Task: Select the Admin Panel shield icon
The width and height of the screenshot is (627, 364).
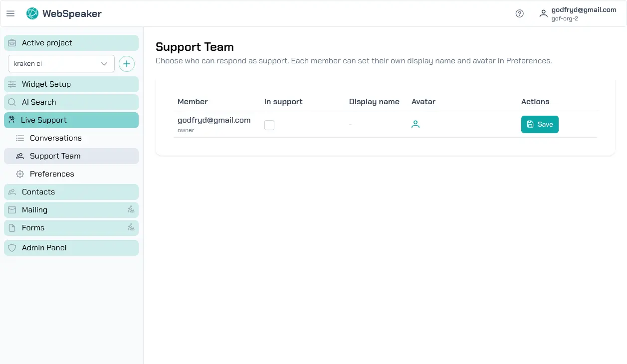Action: coord(12,247)
